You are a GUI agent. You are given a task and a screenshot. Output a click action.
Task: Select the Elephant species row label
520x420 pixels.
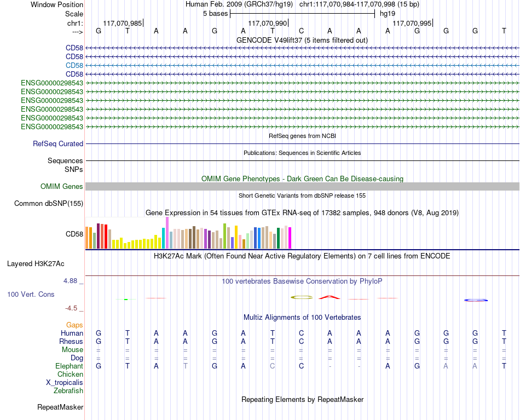tap(70, 366)
